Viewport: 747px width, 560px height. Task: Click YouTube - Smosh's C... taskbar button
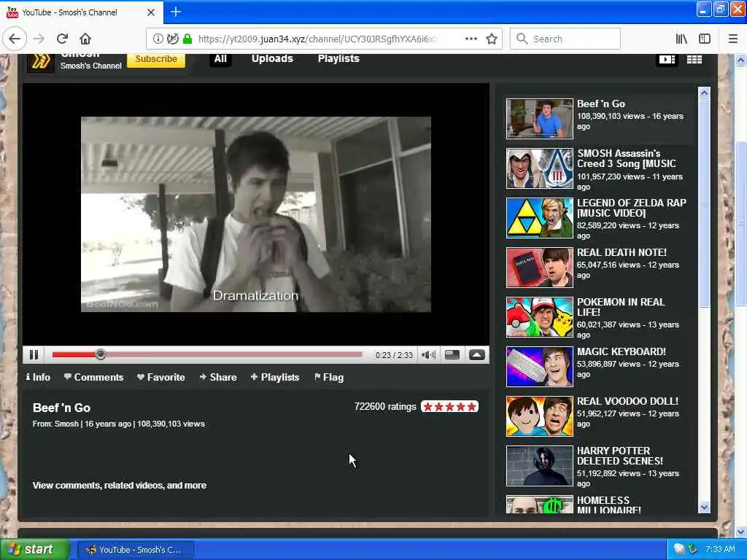pyautogui.click(x=135, y=550)
